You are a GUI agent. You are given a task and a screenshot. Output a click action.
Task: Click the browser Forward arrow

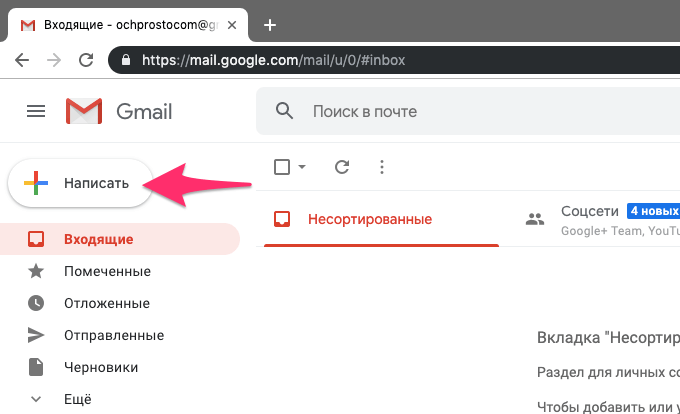pyautogui.click(x=54, y=60)
